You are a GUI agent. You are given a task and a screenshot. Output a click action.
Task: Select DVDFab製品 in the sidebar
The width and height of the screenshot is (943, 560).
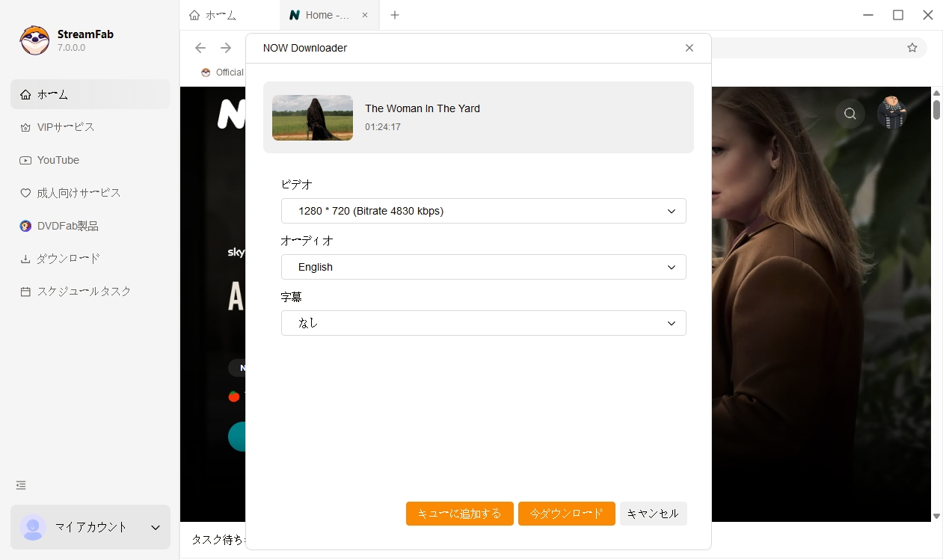click(x=67, y=225)
